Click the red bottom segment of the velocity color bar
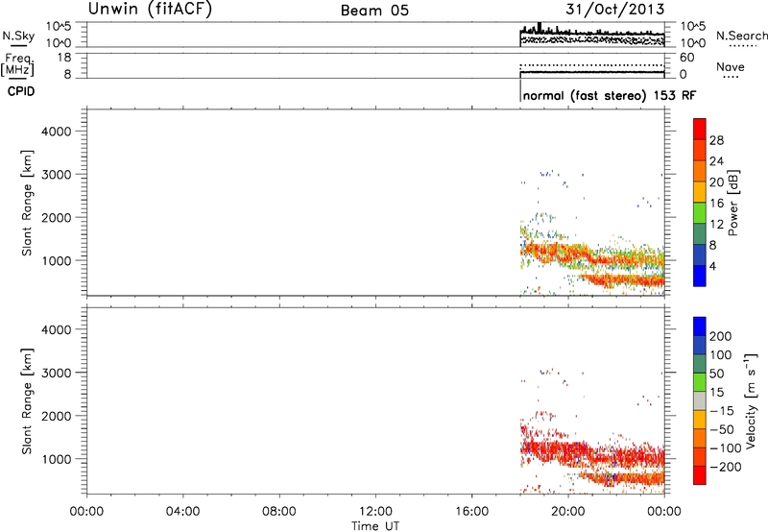The height and width of the screenshot is (532, 768). tap(700, 475)
